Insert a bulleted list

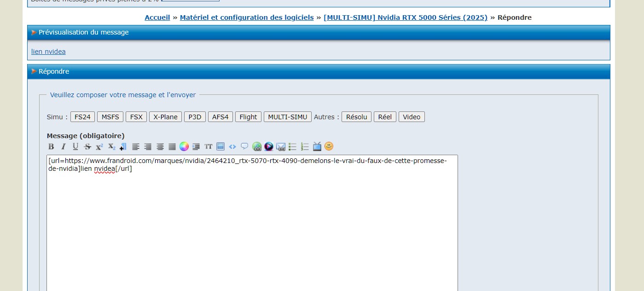tap(292, 147)
